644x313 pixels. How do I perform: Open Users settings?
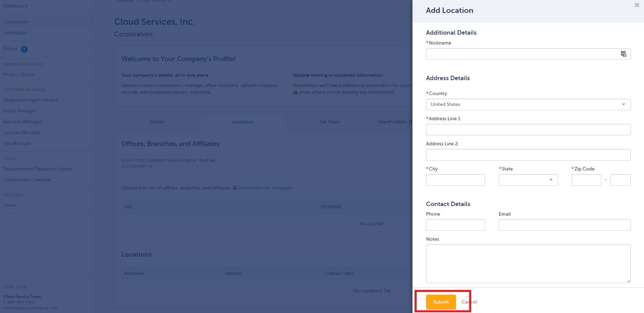pos(10,205)
